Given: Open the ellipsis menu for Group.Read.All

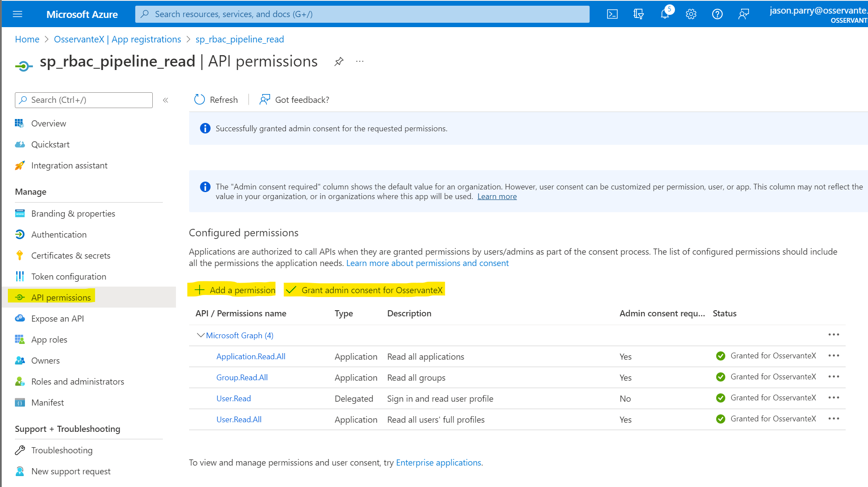Looking at the screenshot, I should (x=834, y=377).
